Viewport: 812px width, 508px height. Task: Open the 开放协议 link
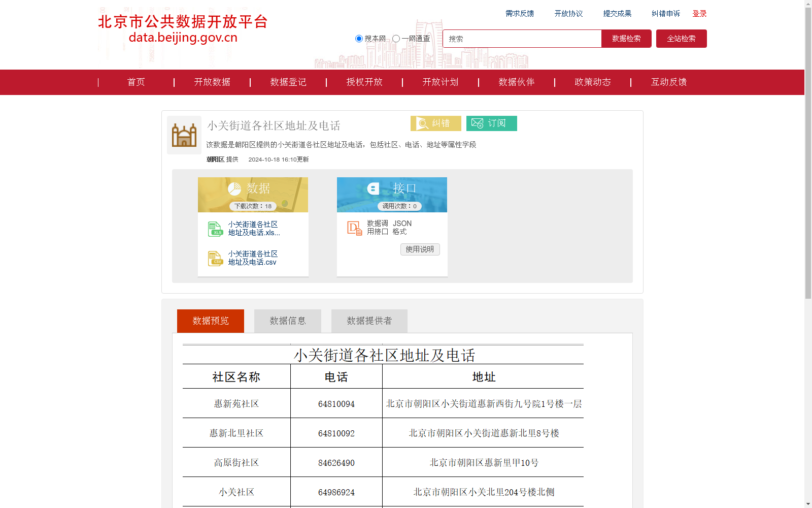coord(568,14)
